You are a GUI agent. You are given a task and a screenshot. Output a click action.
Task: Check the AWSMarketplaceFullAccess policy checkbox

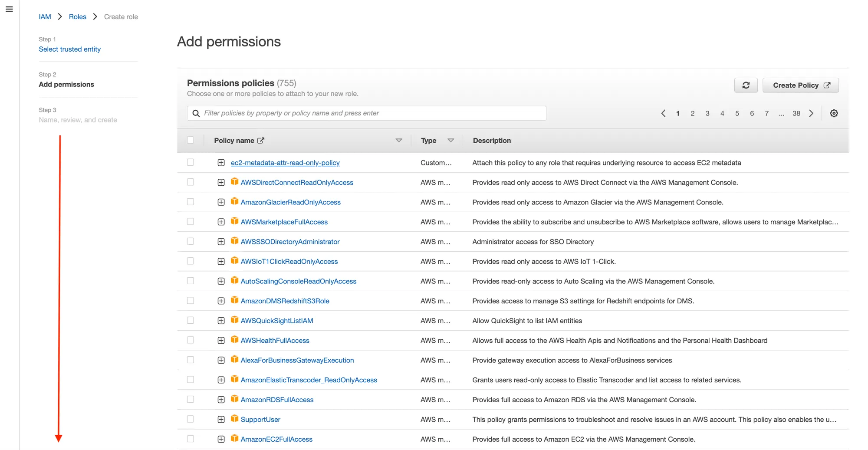[x=191, y=222]
